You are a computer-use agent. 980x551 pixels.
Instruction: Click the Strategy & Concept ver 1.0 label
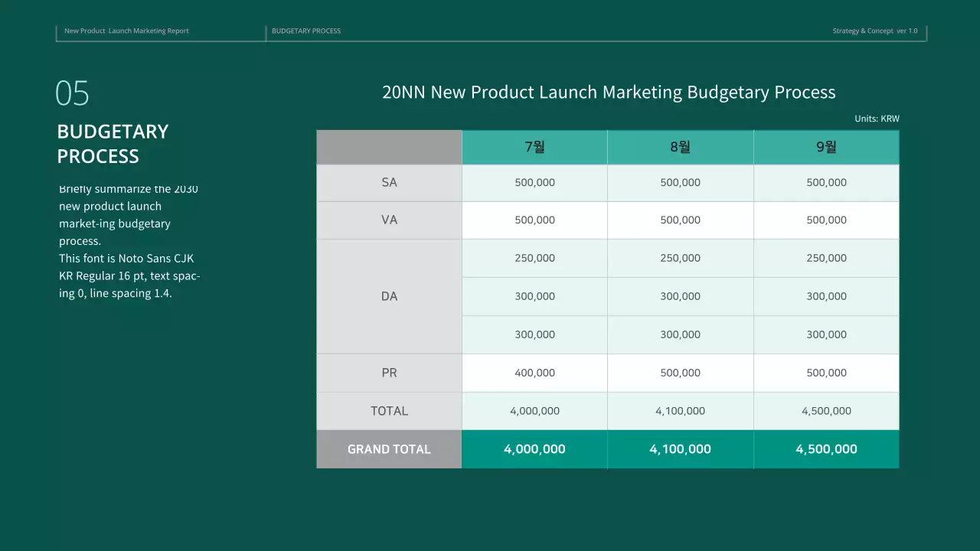point(875,31)
